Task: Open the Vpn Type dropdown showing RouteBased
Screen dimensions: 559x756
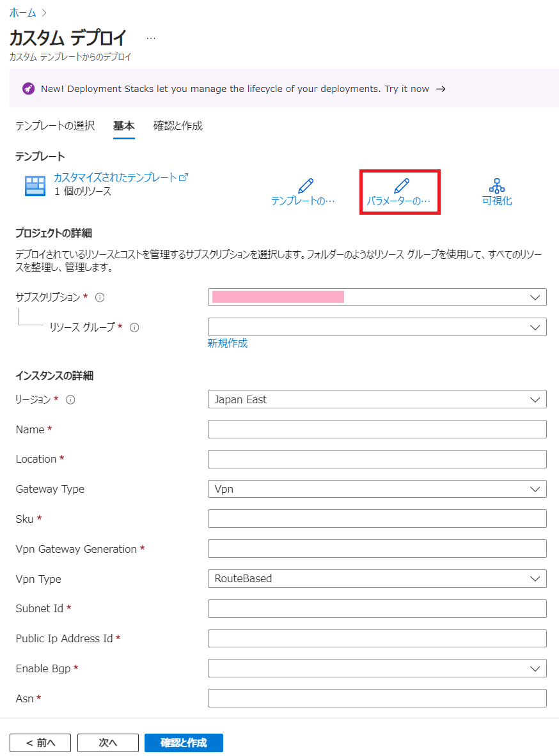Action: point(377,578)
